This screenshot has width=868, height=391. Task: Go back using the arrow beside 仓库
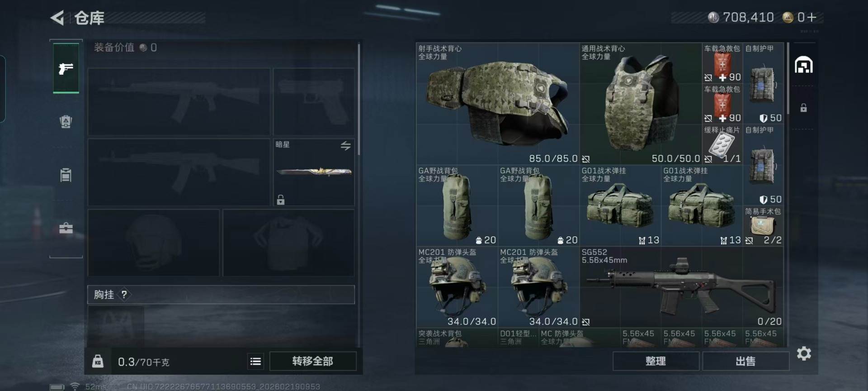[57, 18]
